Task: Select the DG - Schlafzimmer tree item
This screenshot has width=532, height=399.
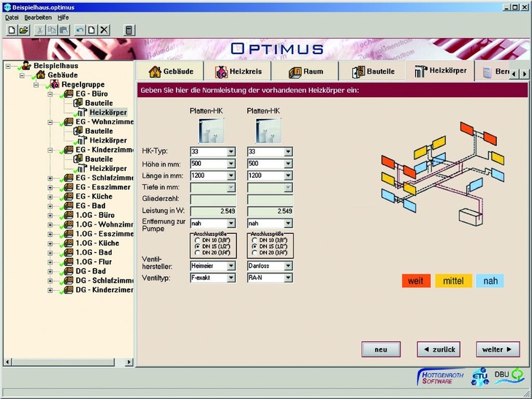Action: click(x=104, y=281)
